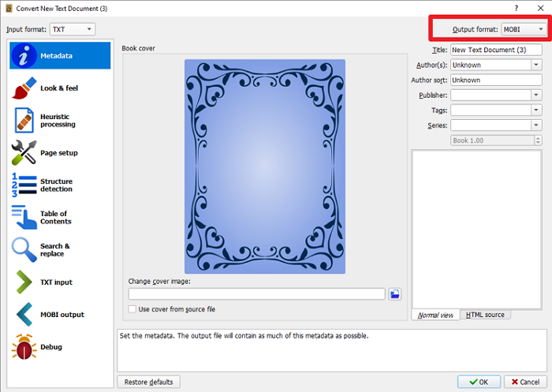This screenshot has width=552, height=392.
Task: Click the Title input field
Action: [x=496, y=50]
